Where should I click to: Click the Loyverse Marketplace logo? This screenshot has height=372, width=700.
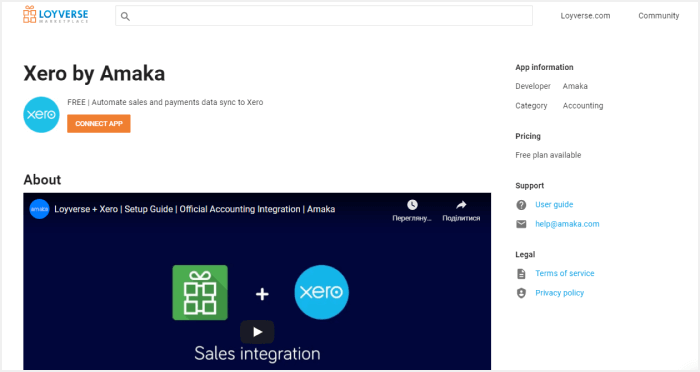56,15
